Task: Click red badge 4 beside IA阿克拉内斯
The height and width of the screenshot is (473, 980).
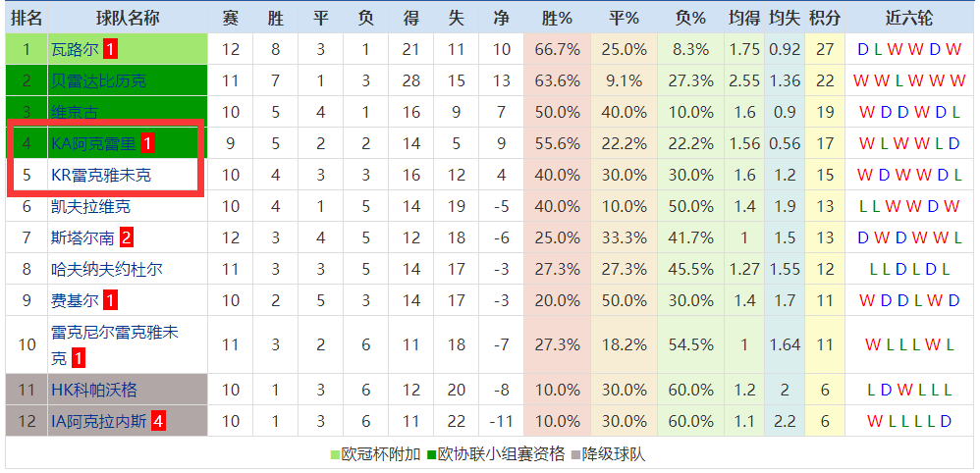Action: (158, 422)
